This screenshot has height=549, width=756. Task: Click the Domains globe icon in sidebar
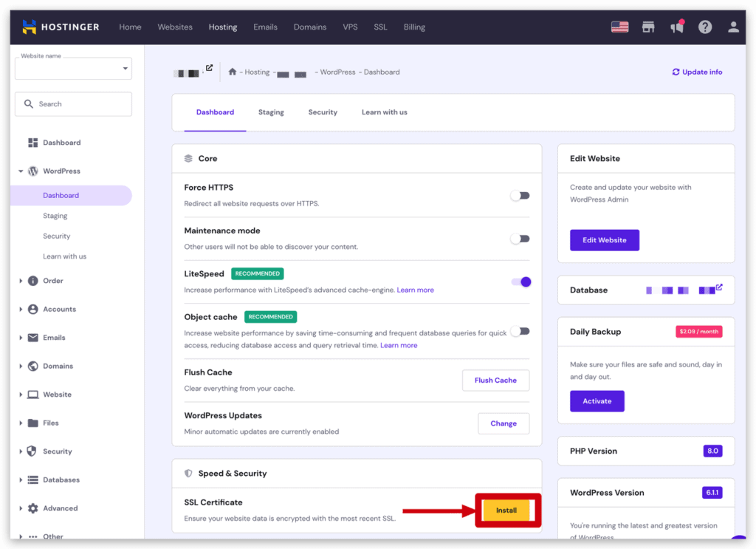tap(32, 366)
